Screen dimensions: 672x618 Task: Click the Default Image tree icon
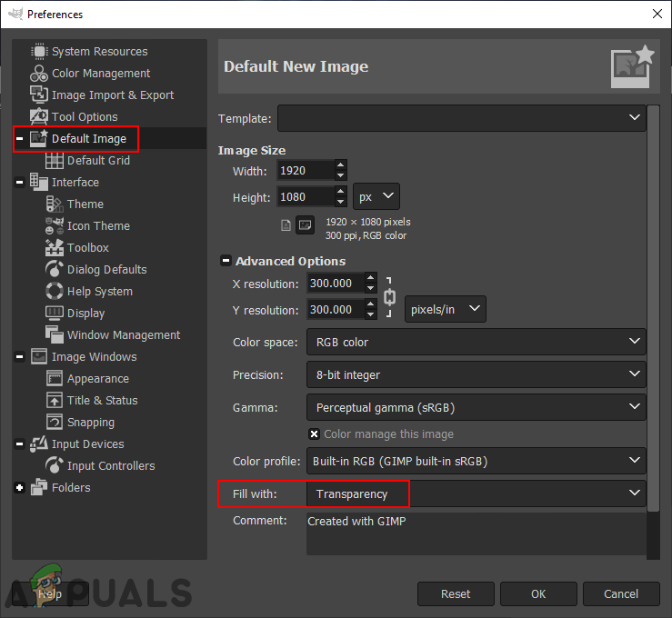39,138
